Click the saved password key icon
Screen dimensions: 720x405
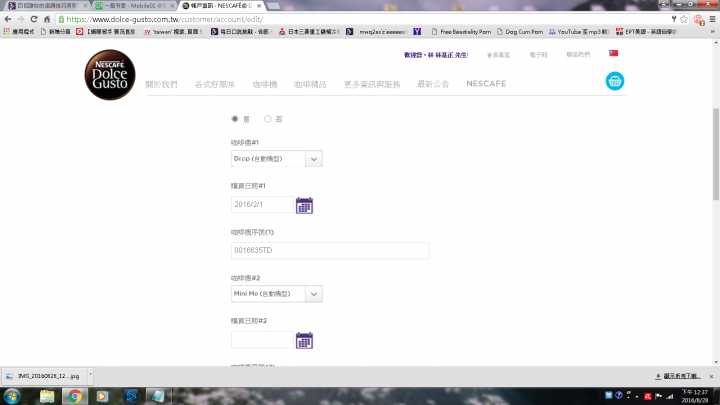[674, 19]
